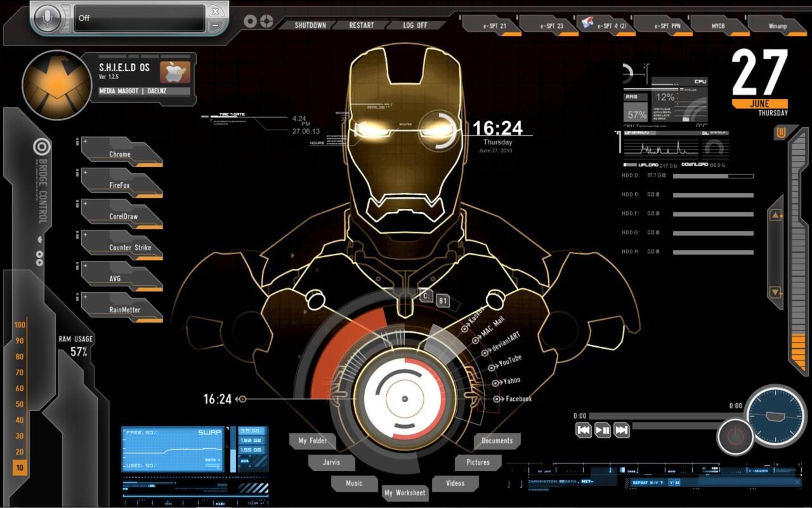812x508 pixels.
Task: Click the speech recognition 'Off' status field
Action: click(x=139, y=18)
